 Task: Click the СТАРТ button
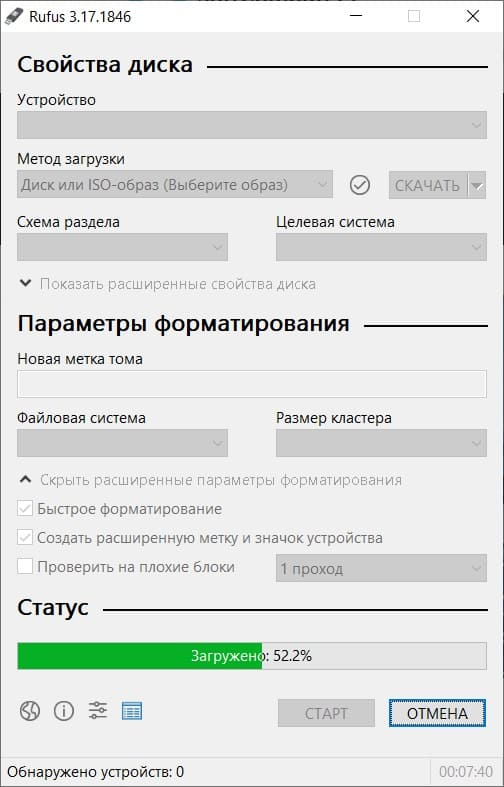point(326,713)
